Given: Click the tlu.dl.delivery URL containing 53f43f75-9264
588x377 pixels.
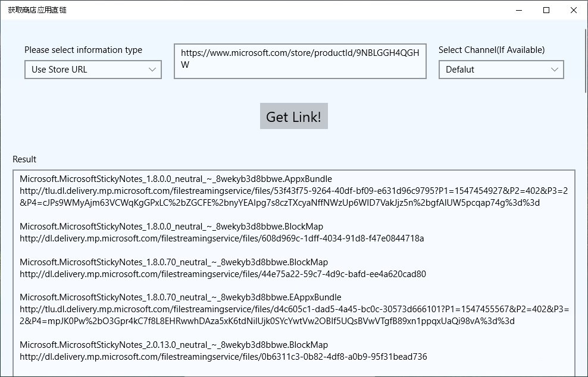Looking at the screenshot, I should 293,197.
